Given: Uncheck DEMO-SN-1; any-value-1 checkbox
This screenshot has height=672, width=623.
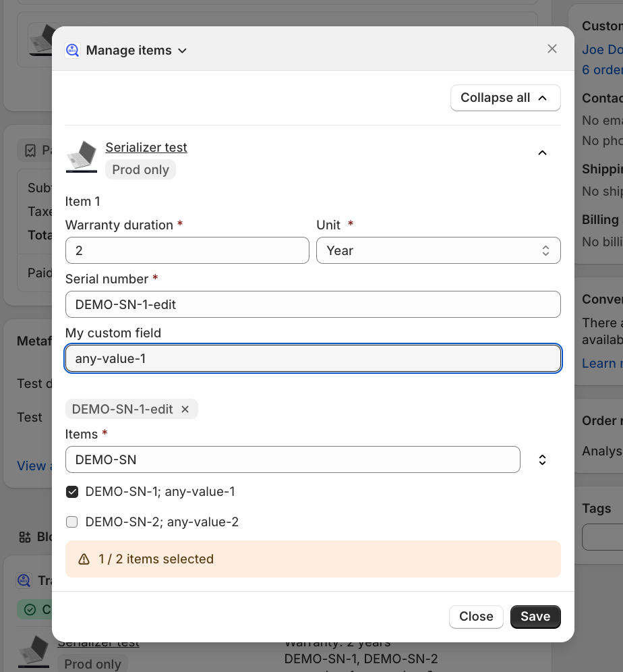Looking at the screenshot, I should (x=72, y=492).
